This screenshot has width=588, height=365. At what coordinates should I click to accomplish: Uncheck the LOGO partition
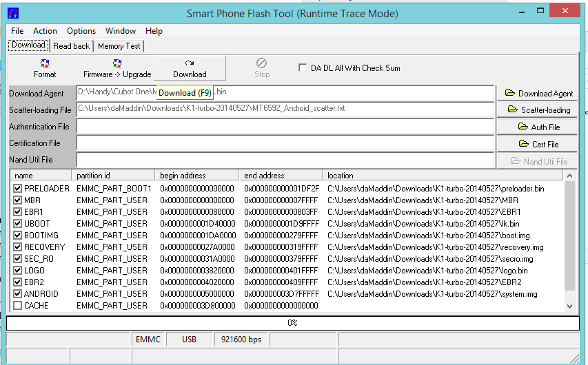17,271
